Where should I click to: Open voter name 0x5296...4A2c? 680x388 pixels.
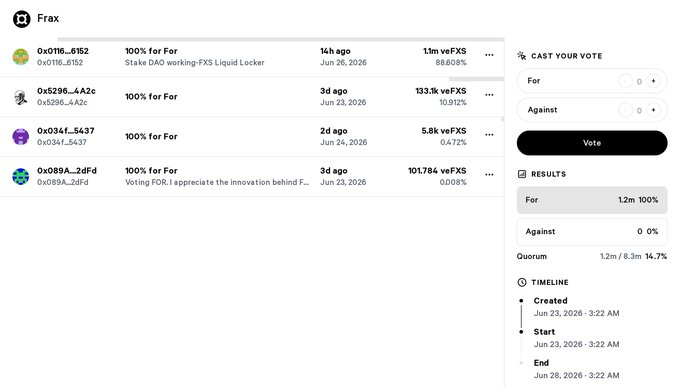coord(66,91)
